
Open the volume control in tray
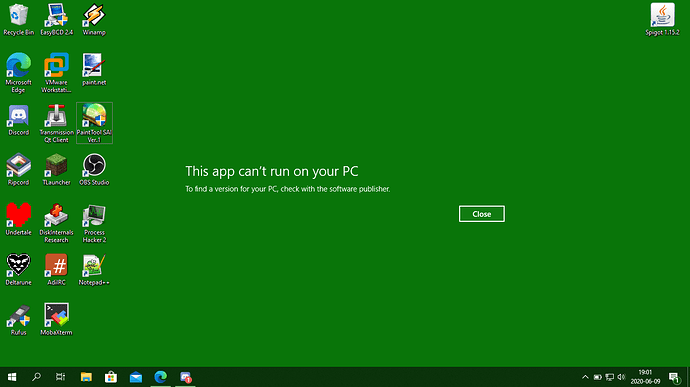click(x=621, y=377)
